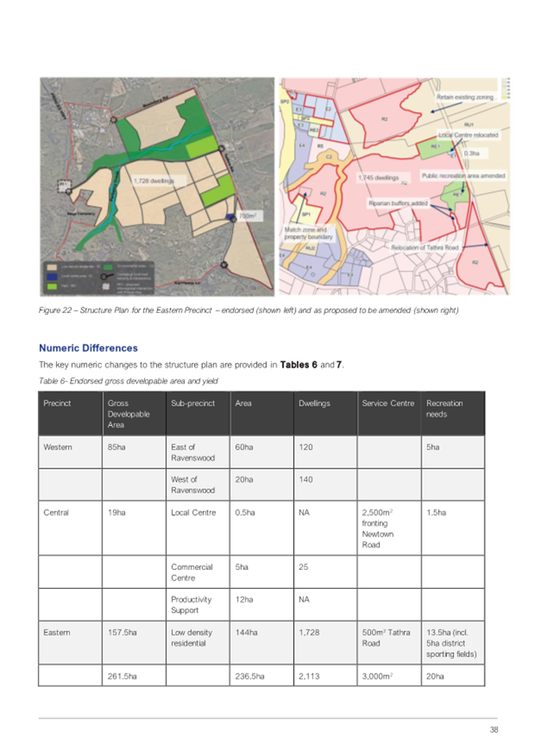This screenshot has width=535, height=756.
Task: Click the page number 38
Action: pyautogui.click(x=492, y=730)
